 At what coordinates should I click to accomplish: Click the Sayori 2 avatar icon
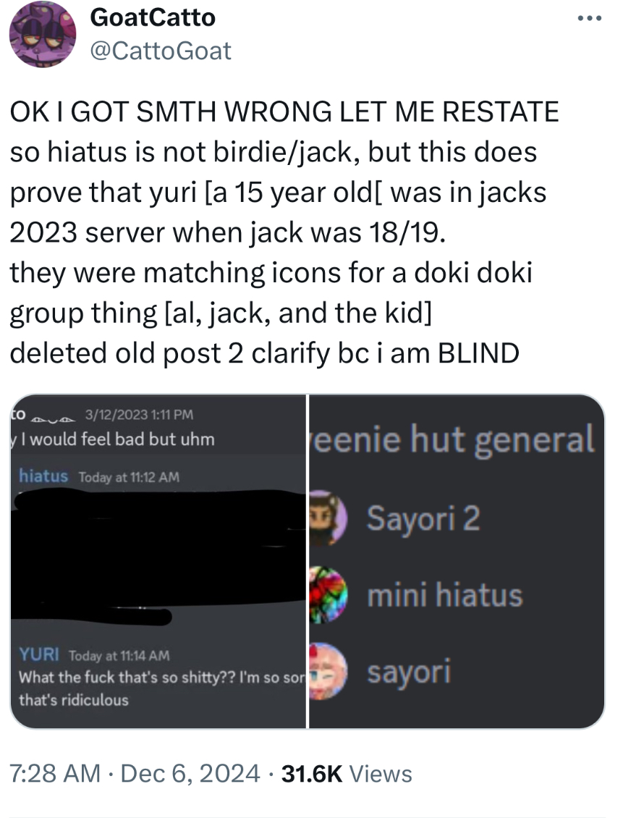click(x=328, y=518)
